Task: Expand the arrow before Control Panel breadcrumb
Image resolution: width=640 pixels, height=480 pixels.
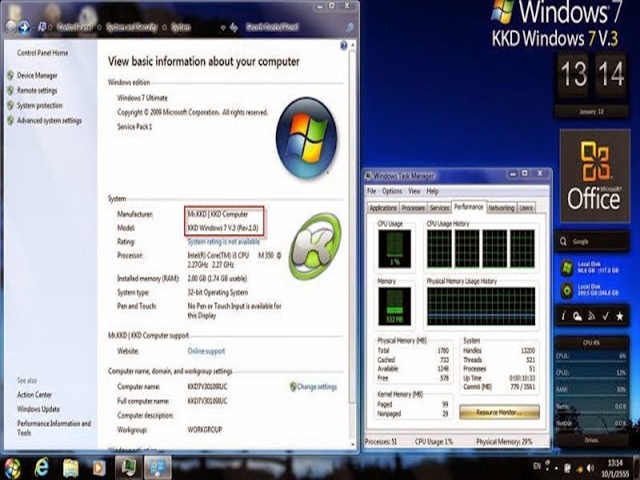Action: point(50,27)
